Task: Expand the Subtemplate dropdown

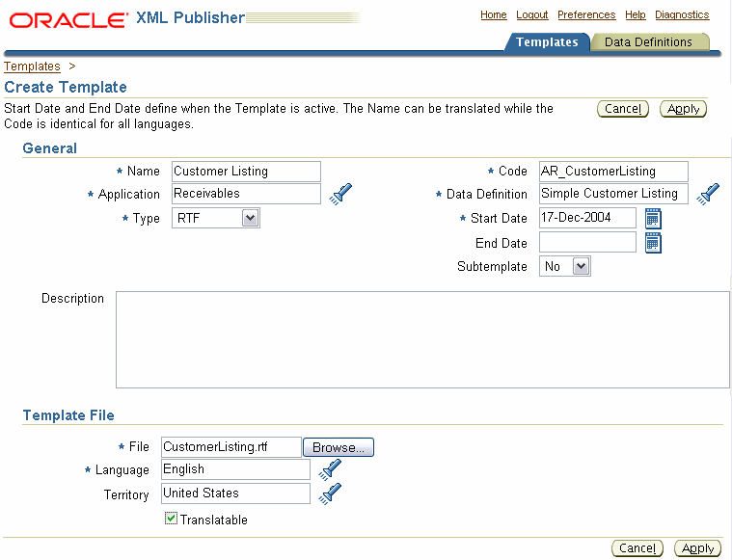Action: pos(565,266)
